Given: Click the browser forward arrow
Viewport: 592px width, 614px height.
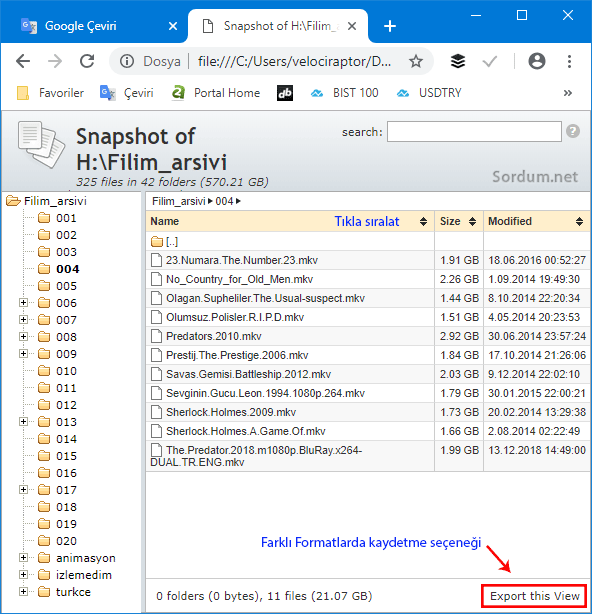Looking at the screenshot, I should [55, 61].
